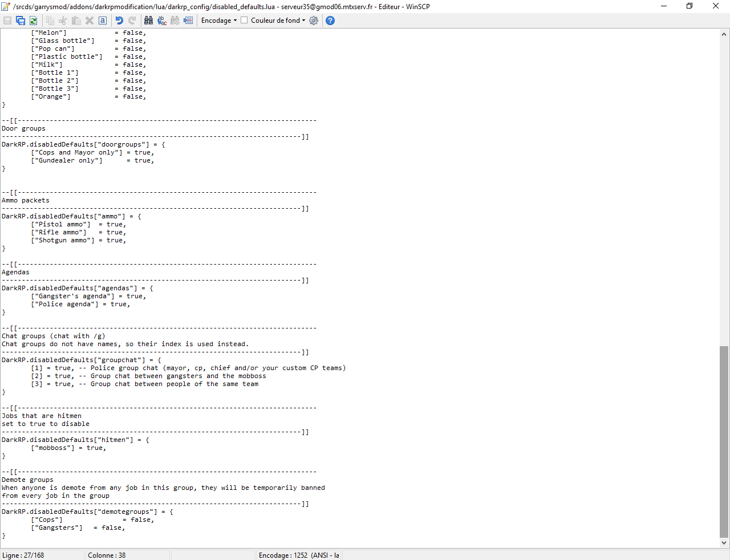Click the "Chat groups (chat with /g)" line
The height and width of the screenshot is (560, 730).
pyautogui.click(x=54, y=336)
